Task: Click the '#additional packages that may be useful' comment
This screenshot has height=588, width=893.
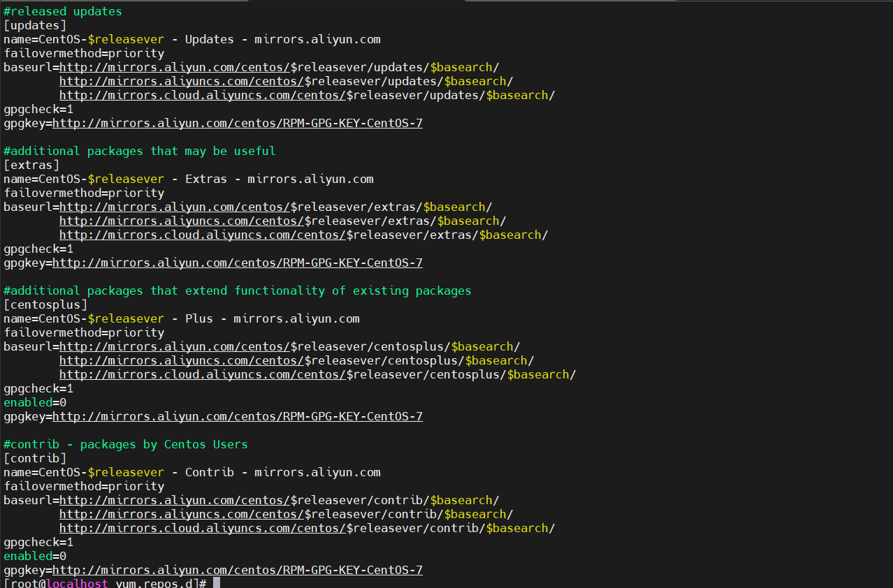Action: 140,151
